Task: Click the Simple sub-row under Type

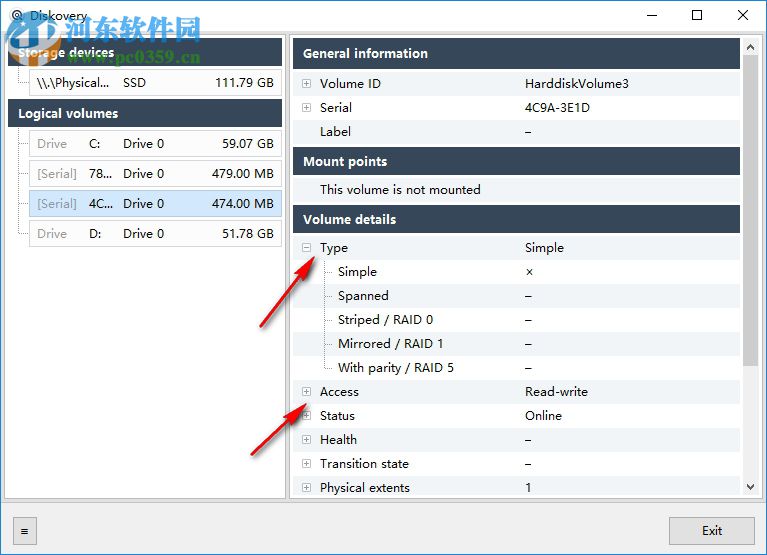Action: coord(516,272)
